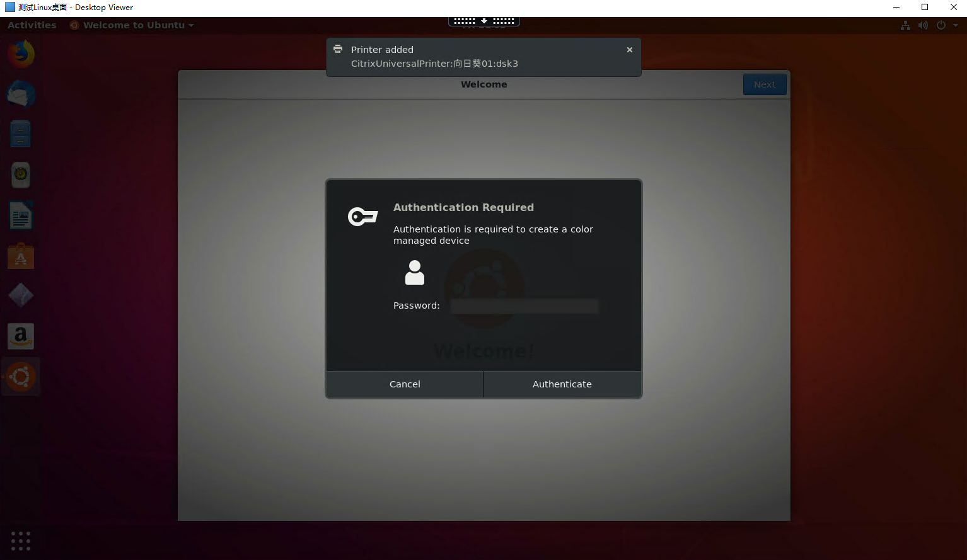Image resolution: width=967 pixels, height=560 pixels.
Task: Click the Activities menu item
Action: click(x=32, y=25)
